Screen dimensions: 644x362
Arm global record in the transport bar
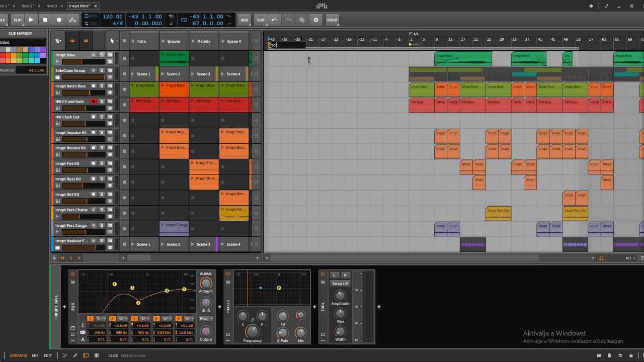click(x=59, y=20)
